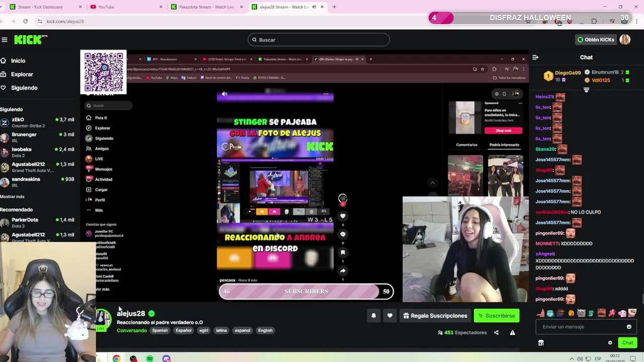644x362 pixels.
Task: Click the alejus28 channel avatar with LIVE badge
Action: point(103,320)
